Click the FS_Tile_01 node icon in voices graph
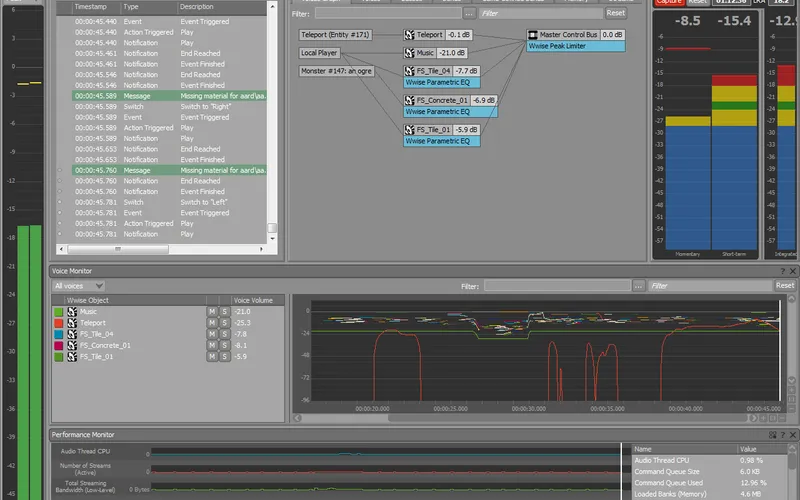Screen dimensions: 800x500 click(410, 130)
